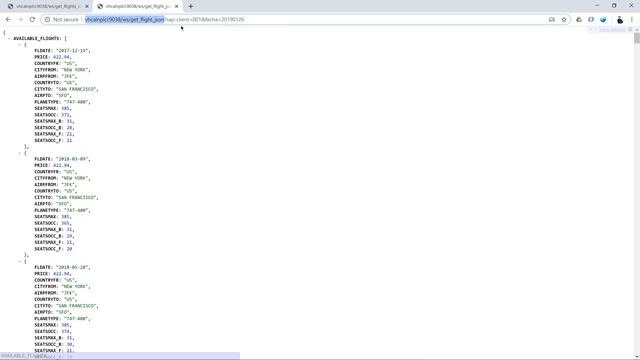Image resolution: width=640 pixels, height=360 pixels.
Task: Click the gear icon beside View source
Action: (630, 29)
